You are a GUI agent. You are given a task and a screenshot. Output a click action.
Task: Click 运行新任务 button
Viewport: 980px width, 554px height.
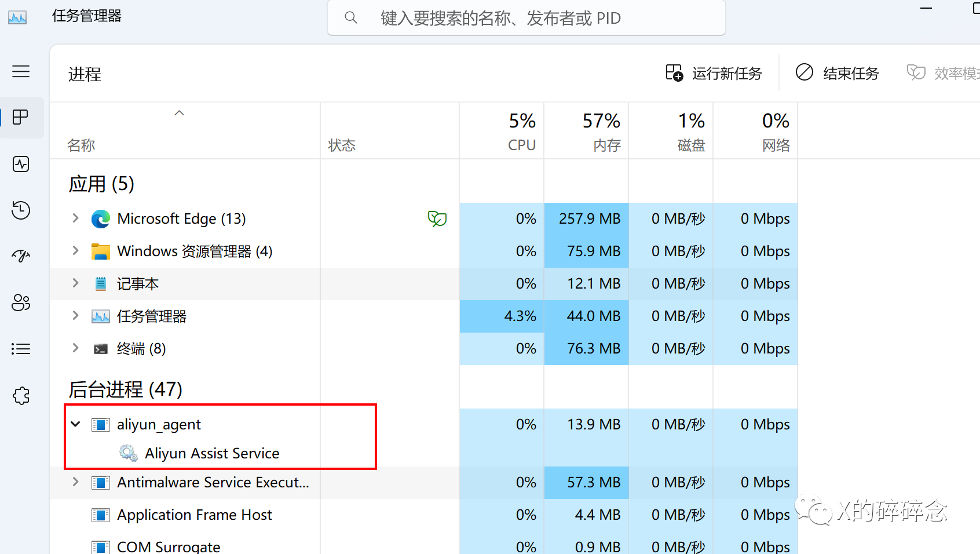[714, 73]
